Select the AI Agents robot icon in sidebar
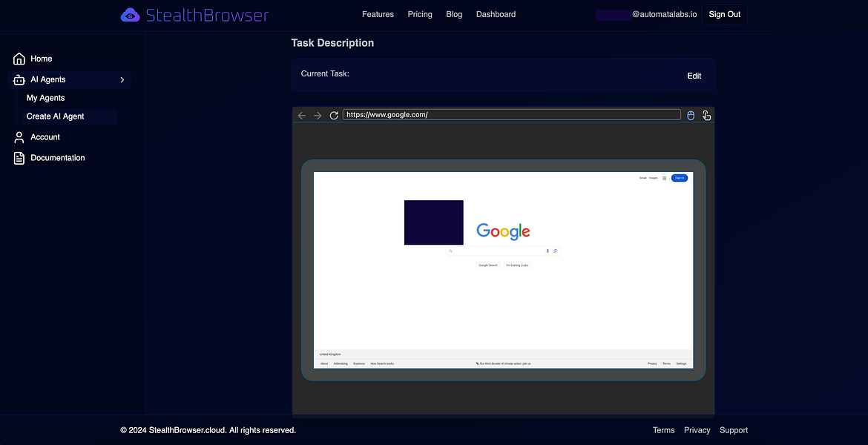Screen dimensions: 868x445 click(x=19, y=79)
